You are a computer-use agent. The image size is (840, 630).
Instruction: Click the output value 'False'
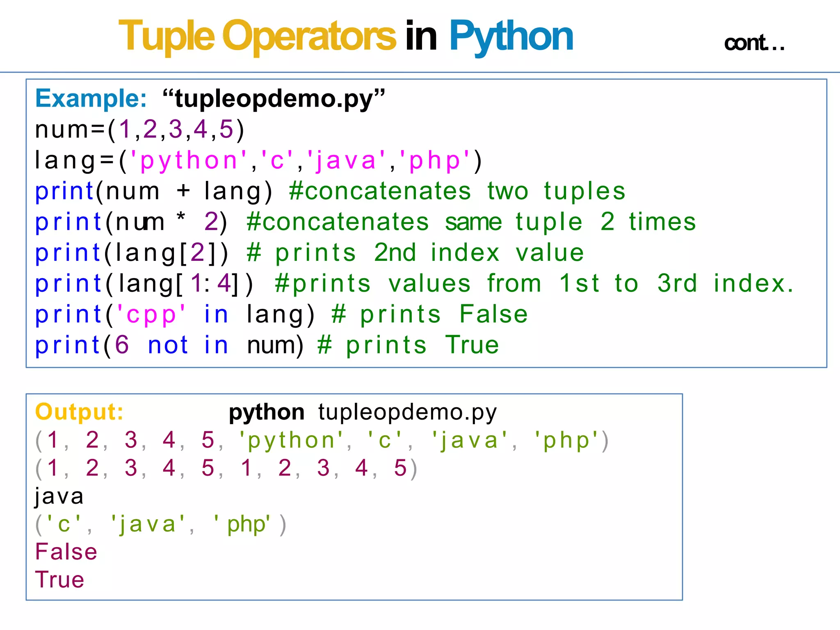(66, 552)
